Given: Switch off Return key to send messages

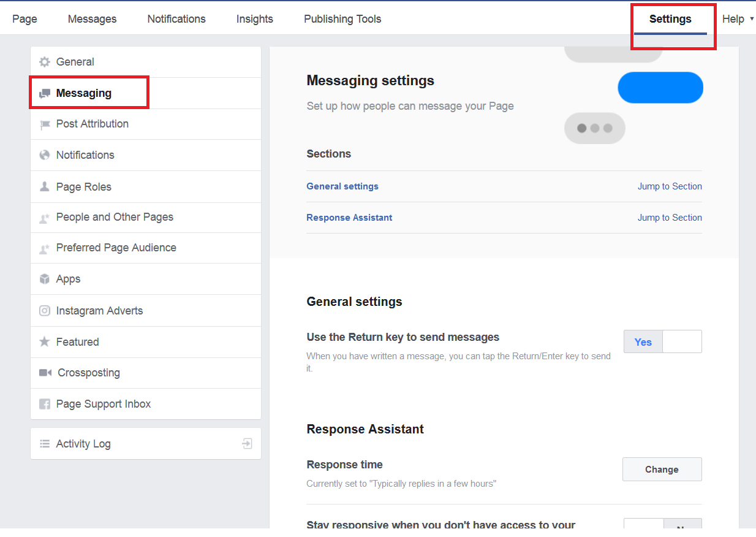Looking at the screenshot, I should pyautogui.click(x=682, y=342).
